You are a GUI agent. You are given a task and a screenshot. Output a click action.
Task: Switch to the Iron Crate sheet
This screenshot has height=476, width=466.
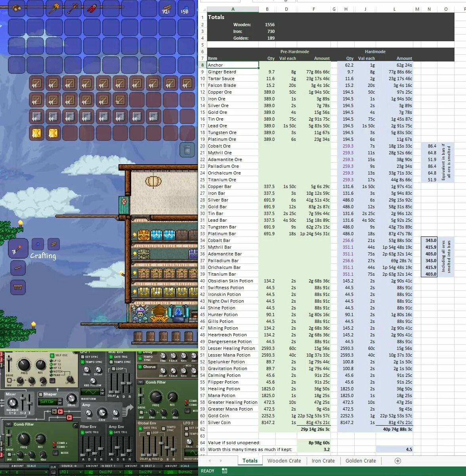pos(323,461)
